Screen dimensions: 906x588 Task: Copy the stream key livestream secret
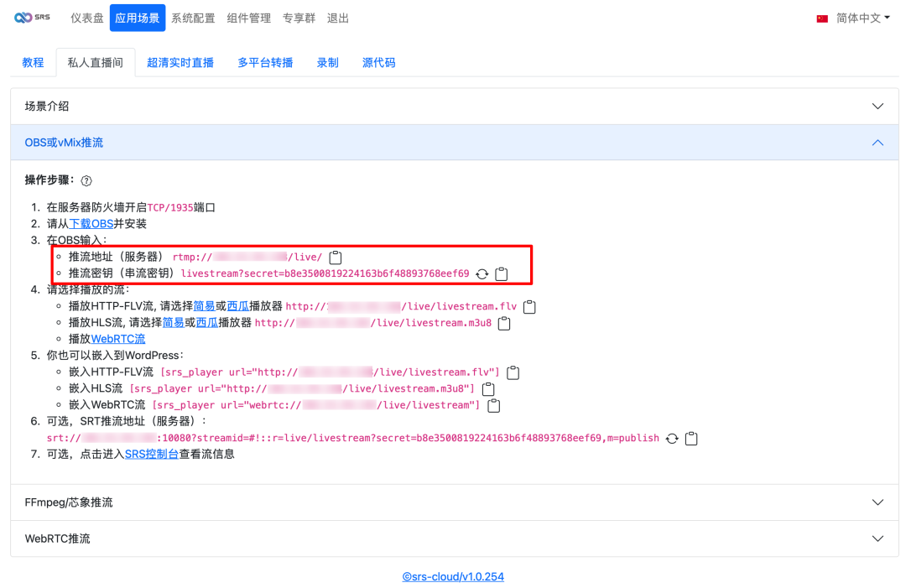[x=502, y=273]
